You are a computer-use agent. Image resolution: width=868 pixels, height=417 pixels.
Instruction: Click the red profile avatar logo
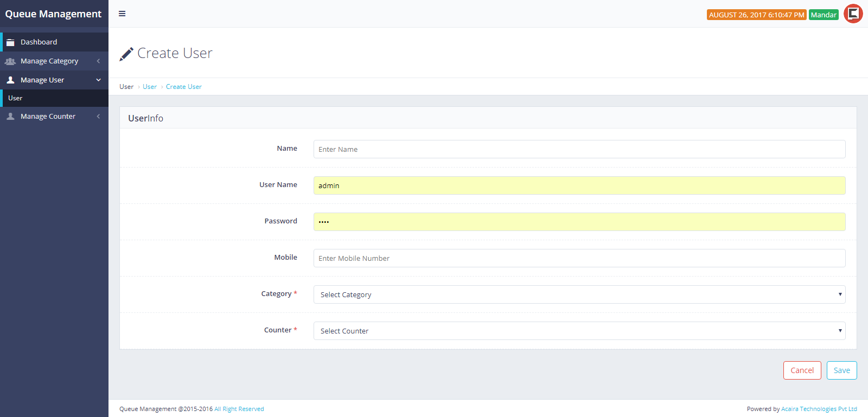[853, 14]
